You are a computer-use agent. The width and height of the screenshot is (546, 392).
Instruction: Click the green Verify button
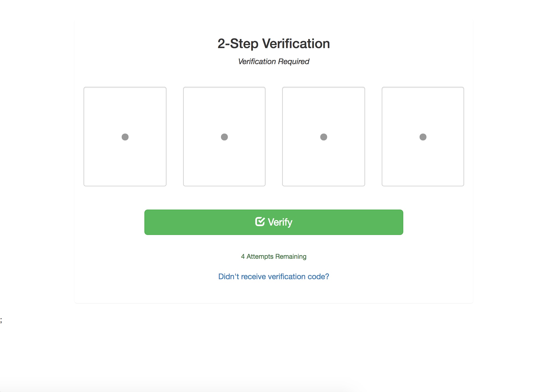pos(274,222)
